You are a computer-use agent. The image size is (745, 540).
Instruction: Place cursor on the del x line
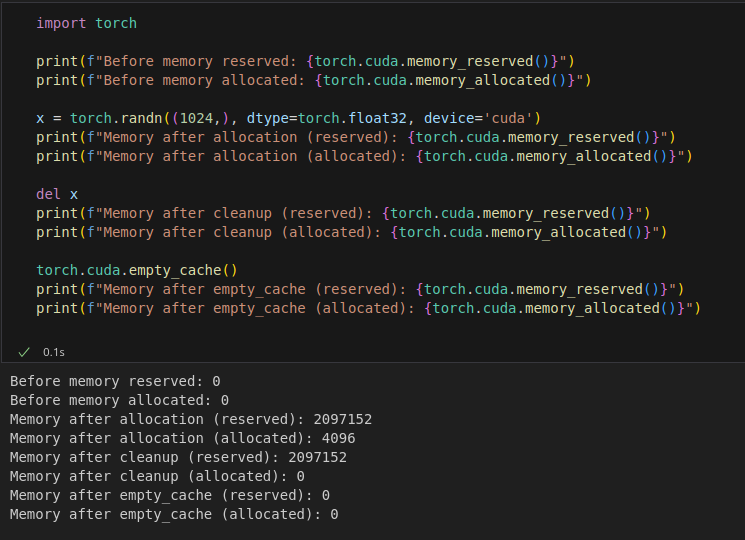(57, 194)
